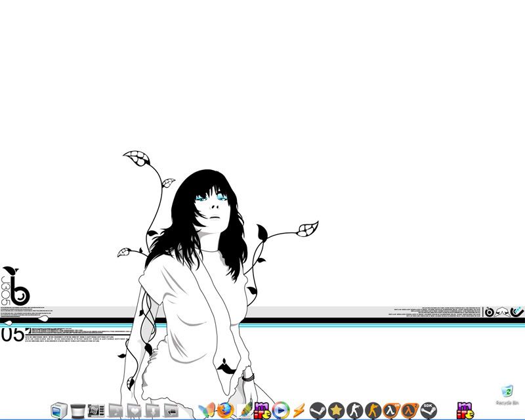Launch Counter-Strike white soldier icon
Image resolution: width=525 pixels, height=420 pixels.
354,411
